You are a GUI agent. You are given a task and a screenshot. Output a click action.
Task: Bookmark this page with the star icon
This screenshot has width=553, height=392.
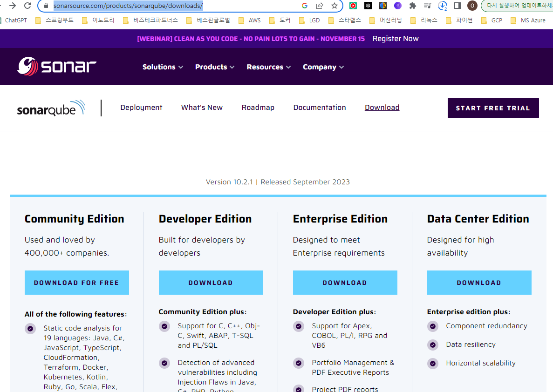335,6
